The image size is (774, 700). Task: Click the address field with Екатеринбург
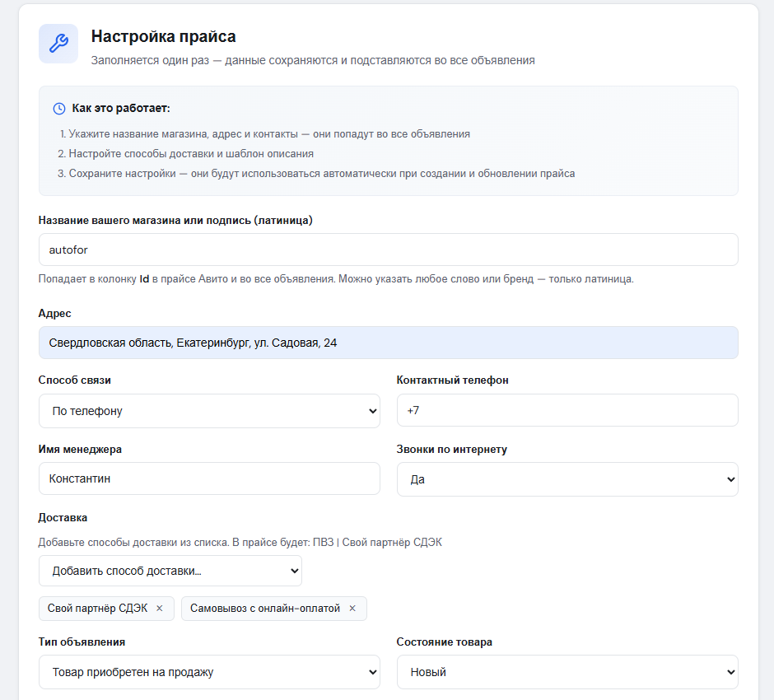tap(388, 343)
